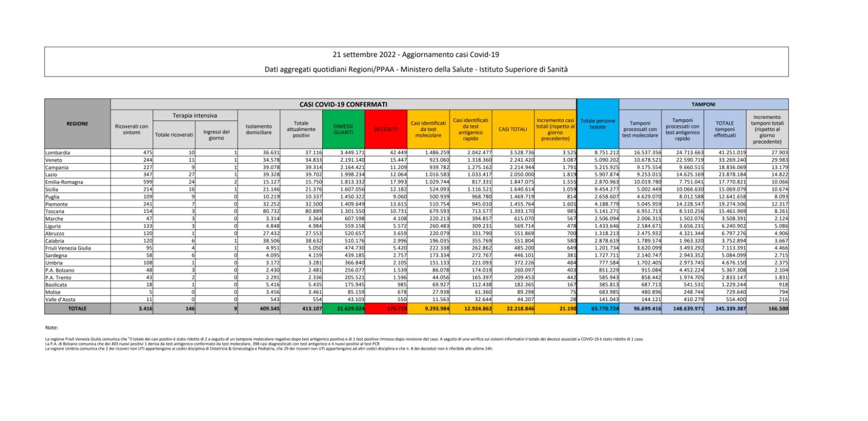Click the title line '21 settembre 2022'
The height and width of the screenshot is (421, 868).
tap(416, 55)
